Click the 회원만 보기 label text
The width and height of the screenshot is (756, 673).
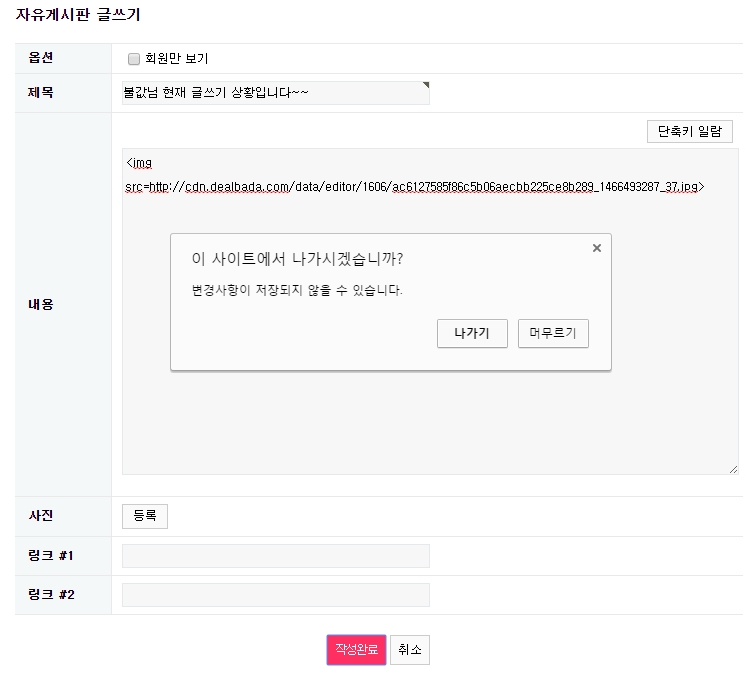click(176, 59)
